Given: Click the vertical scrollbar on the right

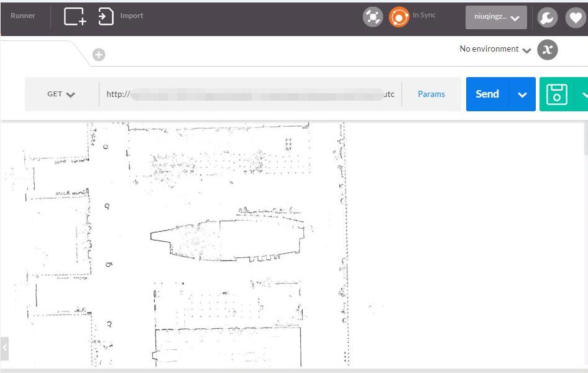Looking at the screenshot, I should click(x=585, y=140).
